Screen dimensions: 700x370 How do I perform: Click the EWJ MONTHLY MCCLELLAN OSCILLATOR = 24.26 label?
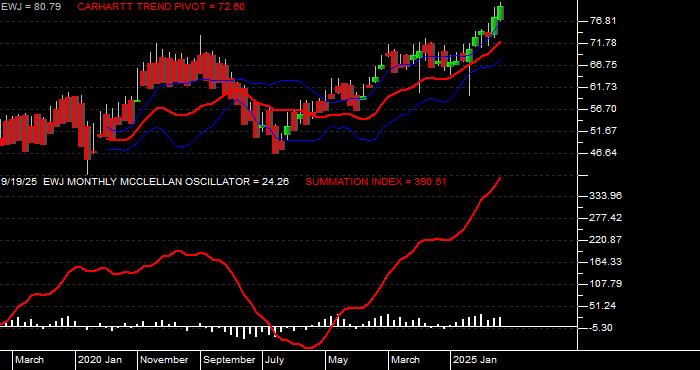(166, 182)
